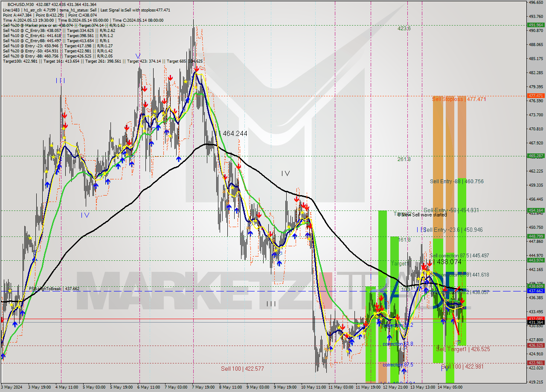The image size is (546, 392).
Task: Click the '7 May 19:00' time axis label
Action: pos(203,387)
